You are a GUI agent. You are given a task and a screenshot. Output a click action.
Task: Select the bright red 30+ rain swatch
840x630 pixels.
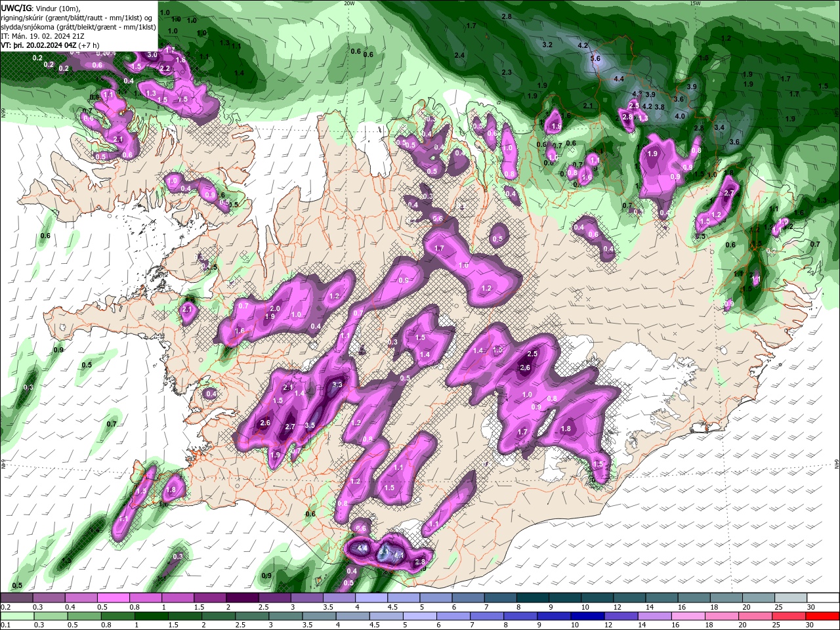tap(823, 616)
